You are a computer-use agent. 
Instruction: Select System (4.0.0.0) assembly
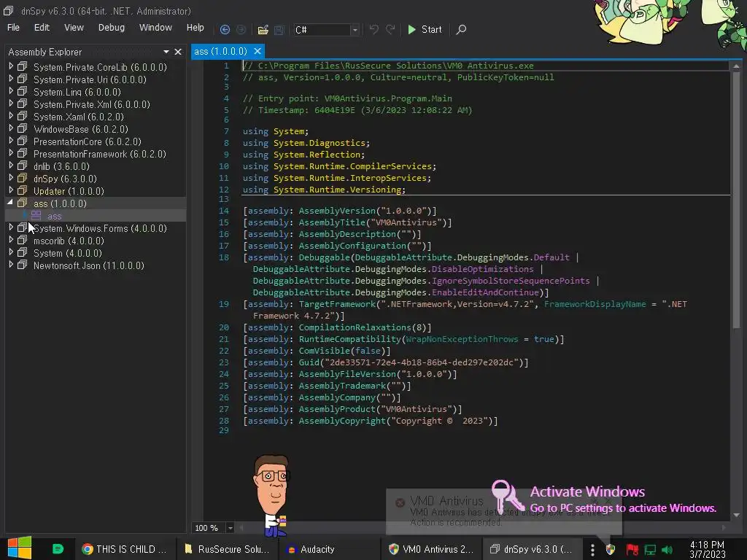pos(67,253)
